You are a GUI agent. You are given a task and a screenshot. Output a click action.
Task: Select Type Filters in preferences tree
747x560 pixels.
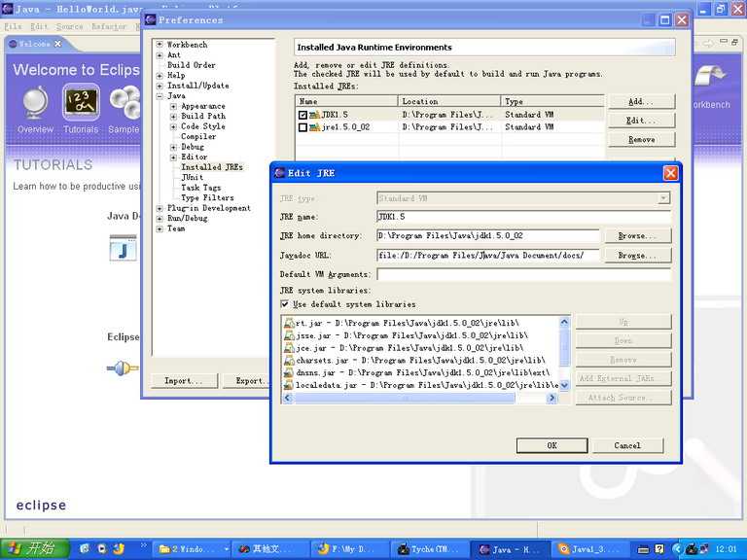tap(207, 197)
